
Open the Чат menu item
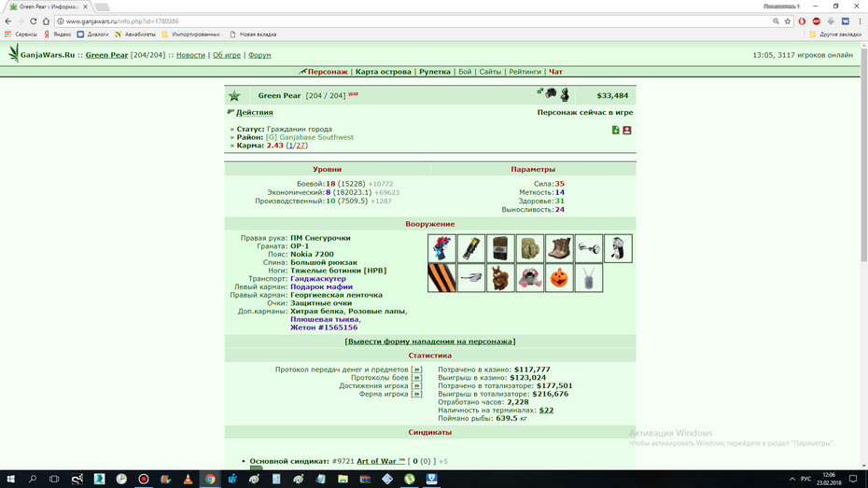pos(555,72)
